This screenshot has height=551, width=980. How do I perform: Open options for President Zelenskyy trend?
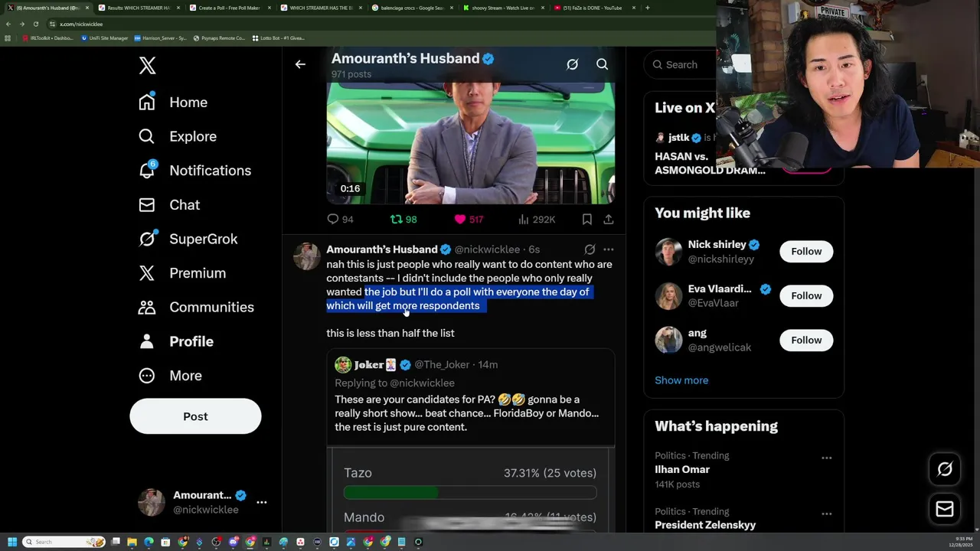click(826, 514)
